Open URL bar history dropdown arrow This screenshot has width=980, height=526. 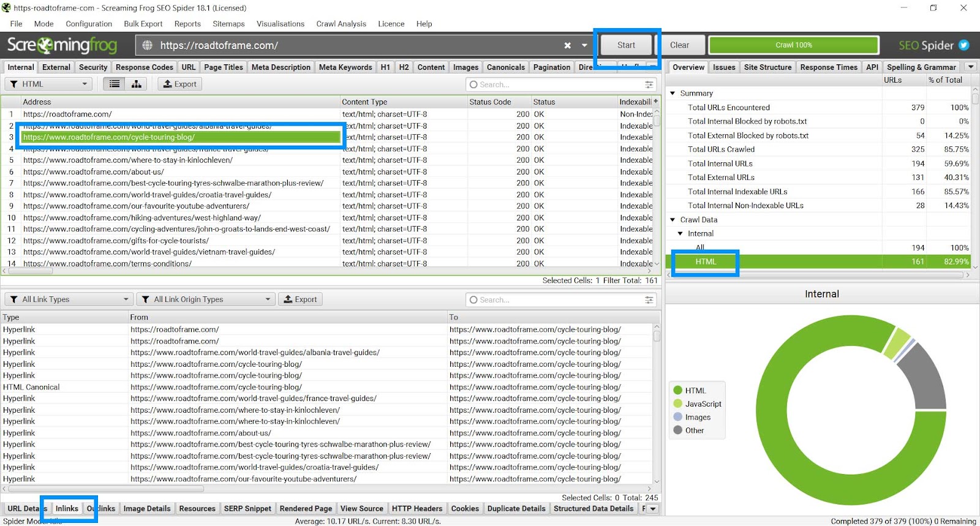click(584, 45)
